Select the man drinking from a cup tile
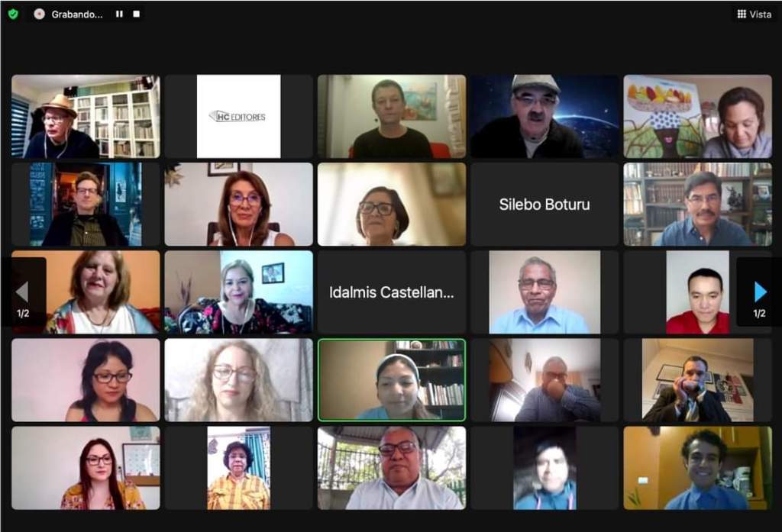 click(x=544, y=380)
